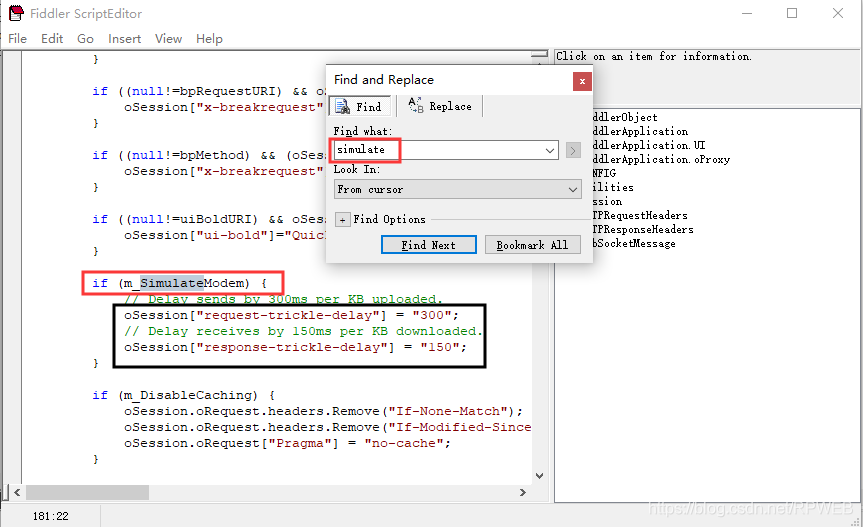Click the "request-trickle-delay" code line
This screenshot has width=863, height=527.
pyautogui.click(x=291, y=315)
